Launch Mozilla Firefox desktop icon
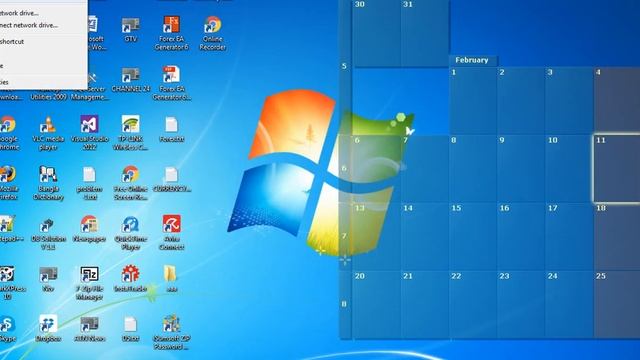The height and width of the screenshot is (360, 640). [x=8, y=182]
